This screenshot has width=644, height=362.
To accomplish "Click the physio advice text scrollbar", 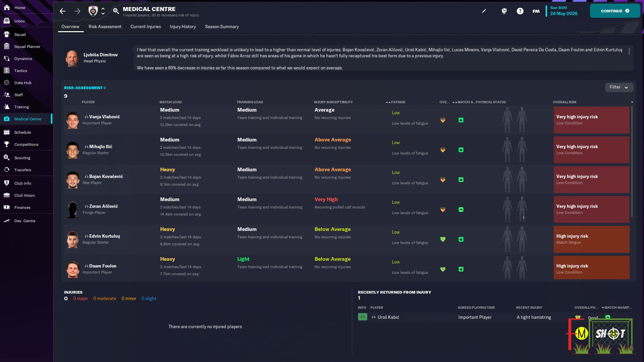I will pyautogui.click(x=629, y=51).
